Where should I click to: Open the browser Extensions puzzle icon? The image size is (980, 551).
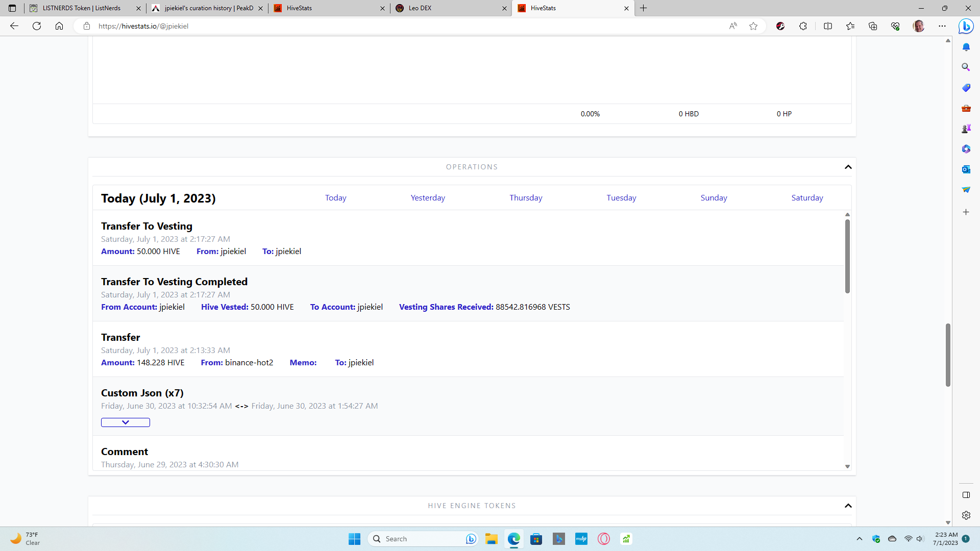point(803,26)
